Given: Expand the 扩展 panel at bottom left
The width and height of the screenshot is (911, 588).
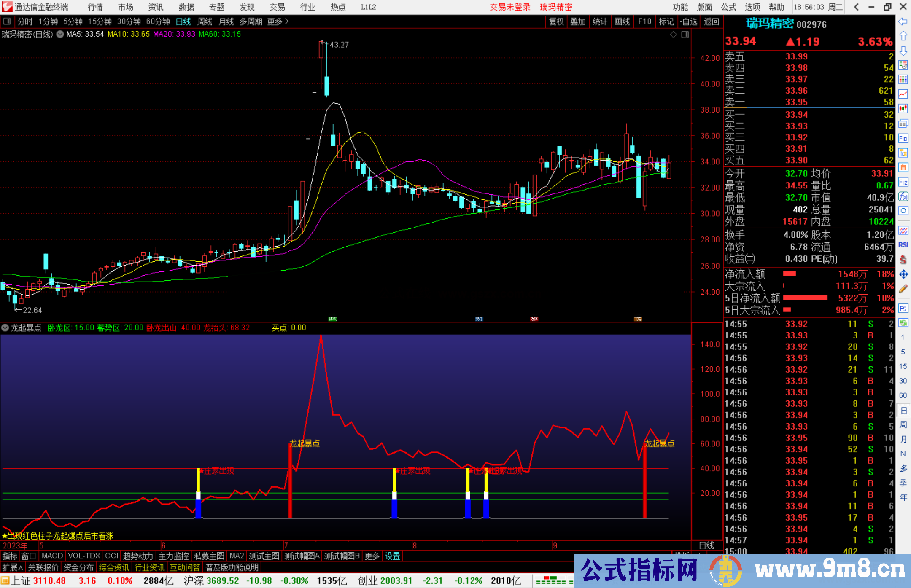Looking at the screenshot, I should [x=12, y=567].
